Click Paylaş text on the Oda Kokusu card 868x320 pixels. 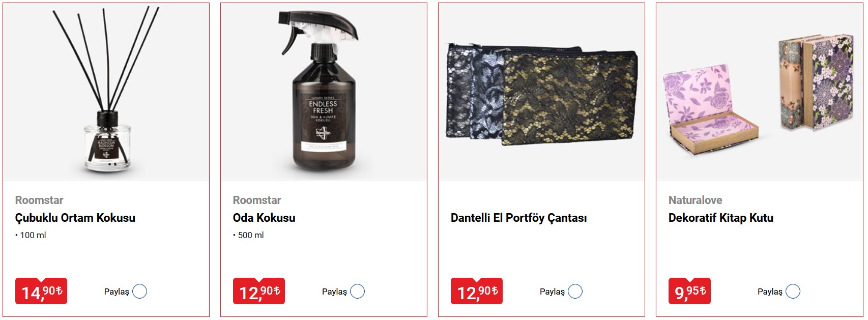click(334, 292)
